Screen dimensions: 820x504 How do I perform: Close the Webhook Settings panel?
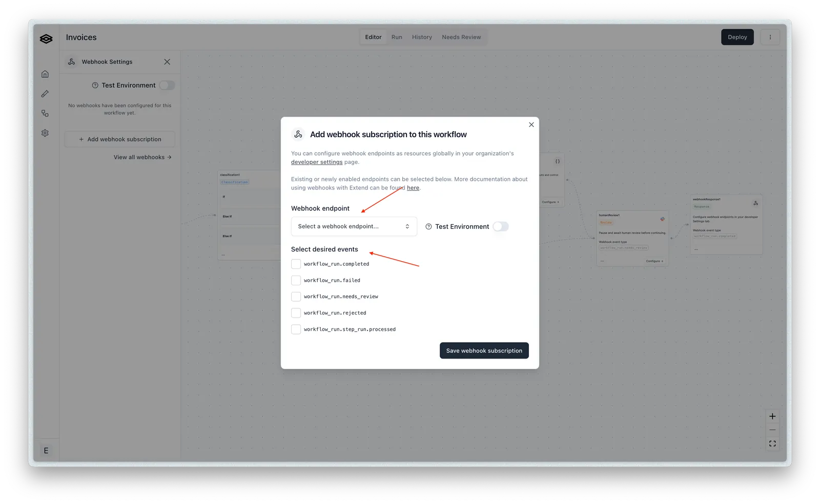coord(167,61)
